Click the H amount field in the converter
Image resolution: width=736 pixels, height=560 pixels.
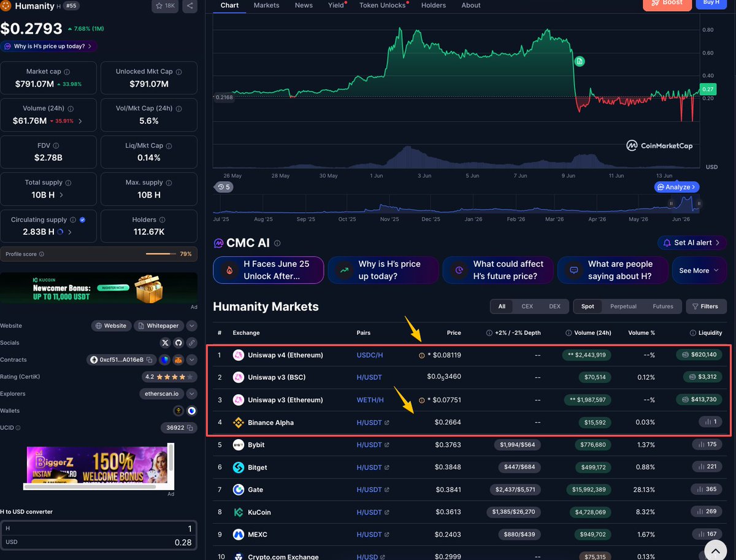pyautogui.click(x=98, y=528)
